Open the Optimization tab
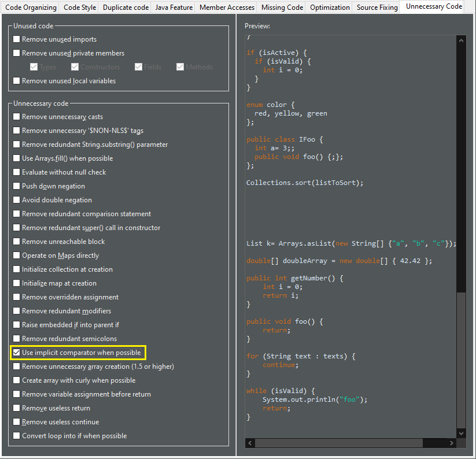The width and height of the screenshot is (476, 459). coord(330,8)
